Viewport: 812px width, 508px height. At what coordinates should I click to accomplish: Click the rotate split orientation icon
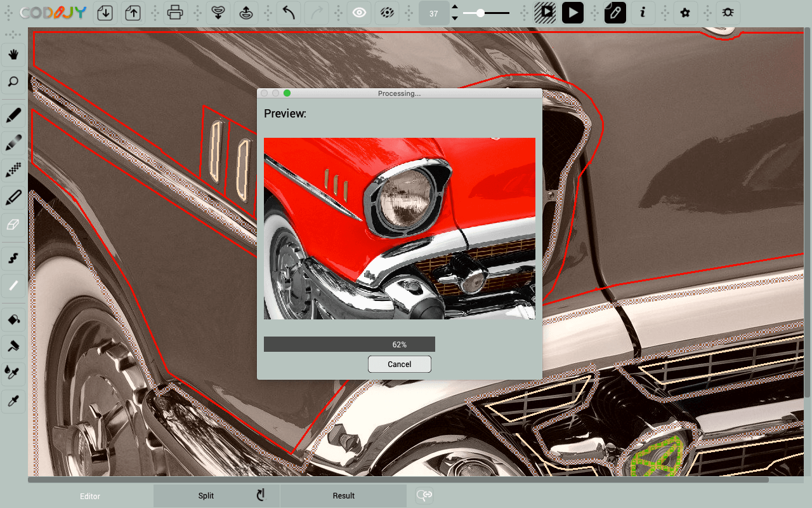click(261, 496)
